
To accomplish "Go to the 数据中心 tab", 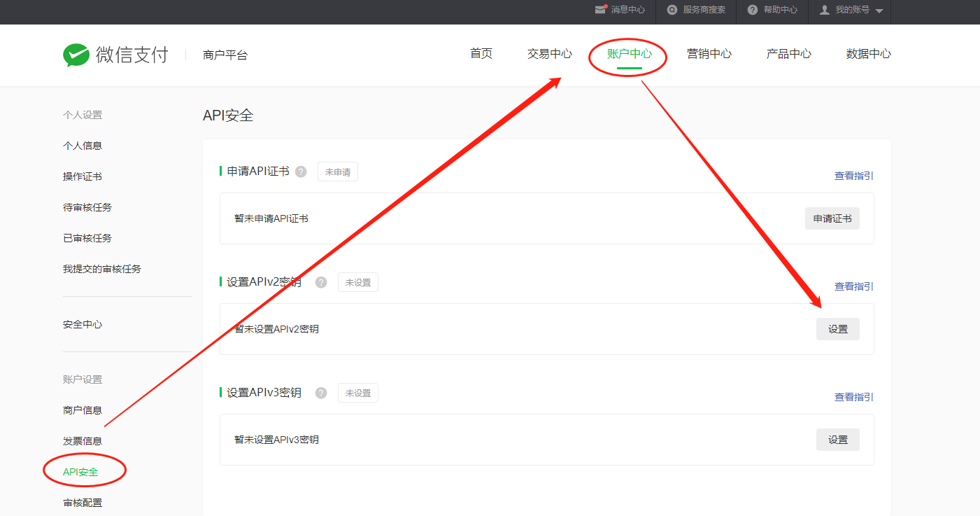I will [x=868, y=54].
